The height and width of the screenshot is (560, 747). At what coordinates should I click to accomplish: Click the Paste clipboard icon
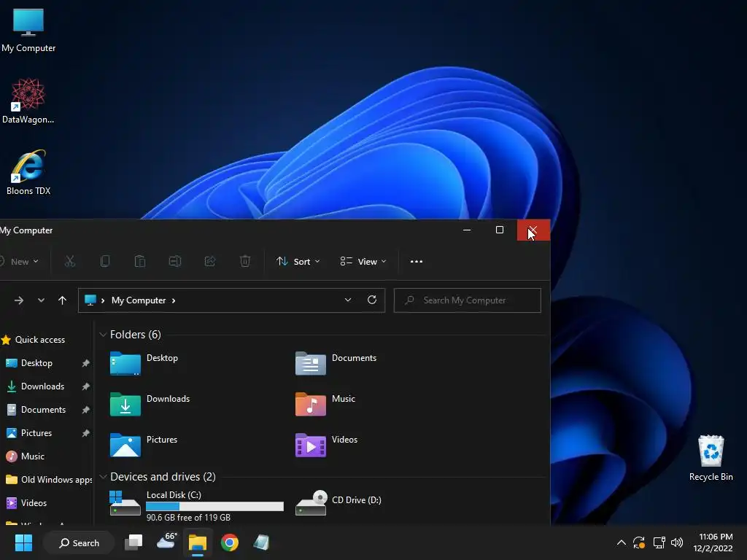pos(139,261)
